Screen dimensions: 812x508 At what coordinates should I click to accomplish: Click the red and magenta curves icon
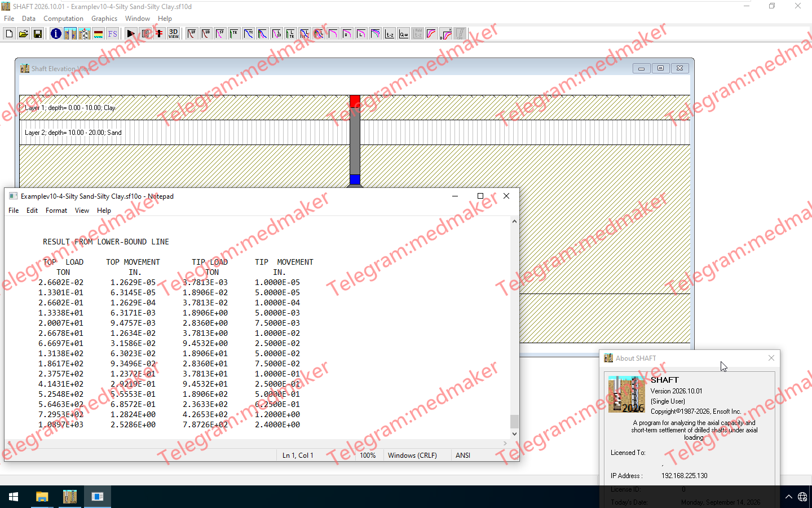[x=431, y=34]
